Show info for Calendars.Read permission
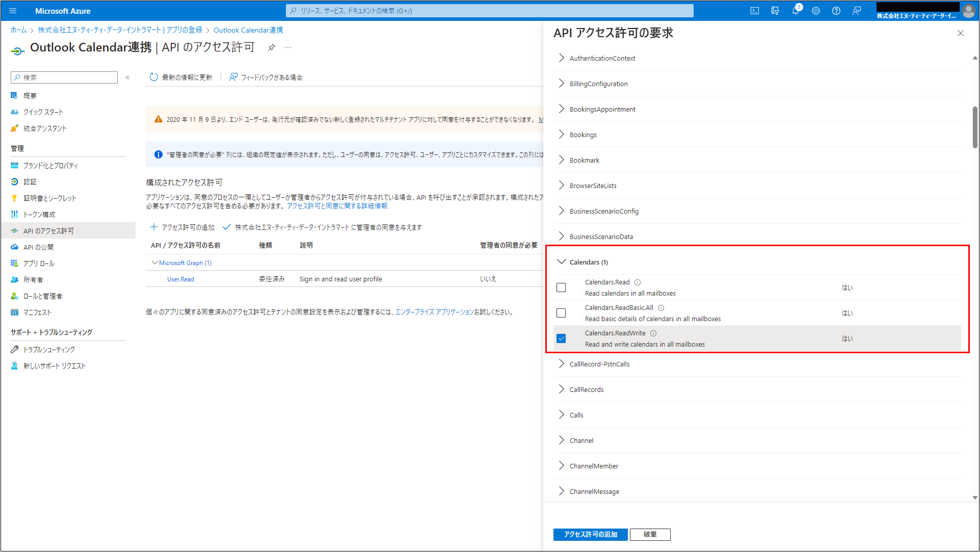Viewport: 980px width, 552px height. tap(638, 282)
